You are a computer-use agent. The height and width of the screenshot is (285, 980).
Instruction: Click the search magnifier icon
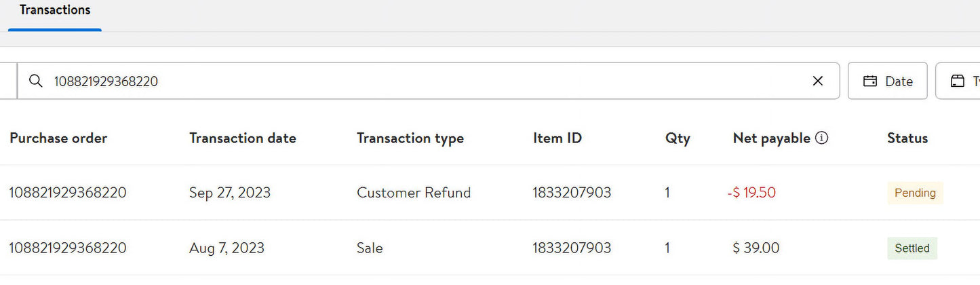36,81
